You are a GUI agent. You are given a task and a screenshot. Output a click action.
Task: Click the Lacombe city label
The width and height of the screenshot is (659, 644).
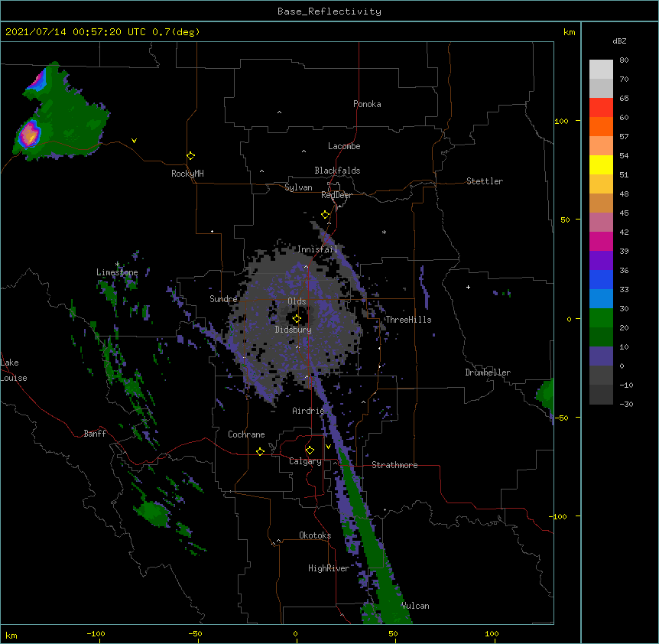(x=344, y=146)
